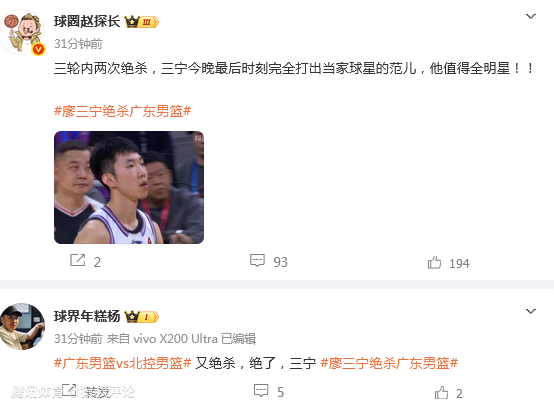Open comments on second post with 5 comments
This screenshot has width=554, height=408.
pos(261,391)
